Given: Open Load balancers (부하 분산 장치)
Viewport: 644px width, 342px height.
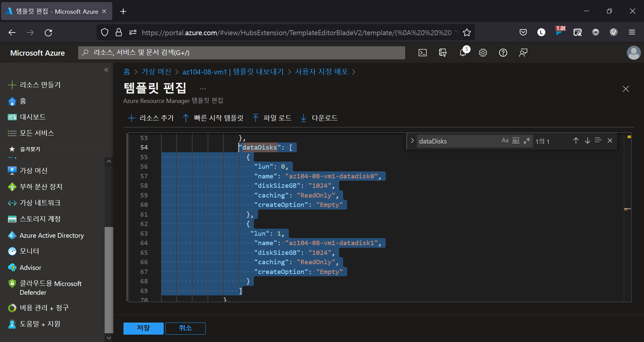Looking at the screenshot, I should point(35,187).
